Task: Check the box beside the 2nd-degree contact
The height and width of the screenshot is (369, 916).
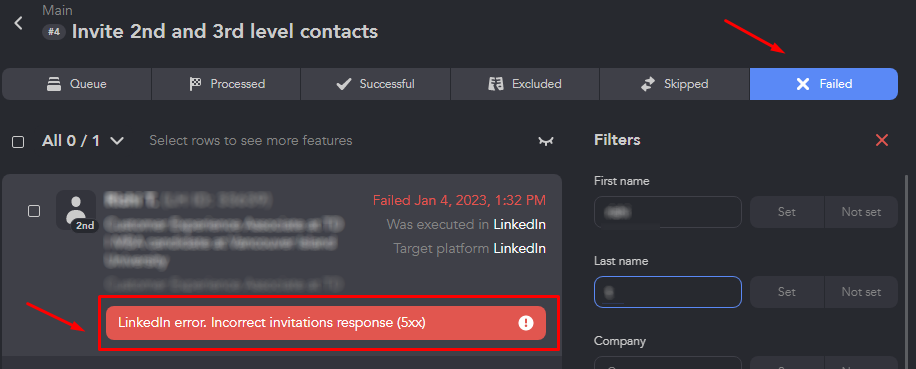Action: point(34,211)
